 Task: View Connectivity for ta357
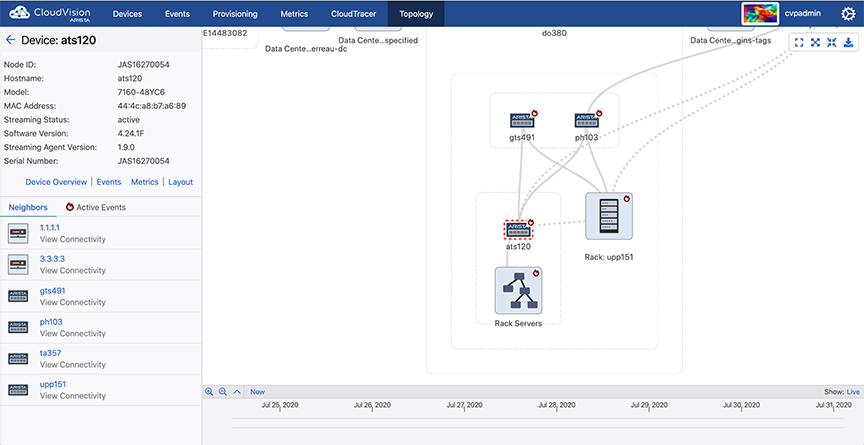73,365
